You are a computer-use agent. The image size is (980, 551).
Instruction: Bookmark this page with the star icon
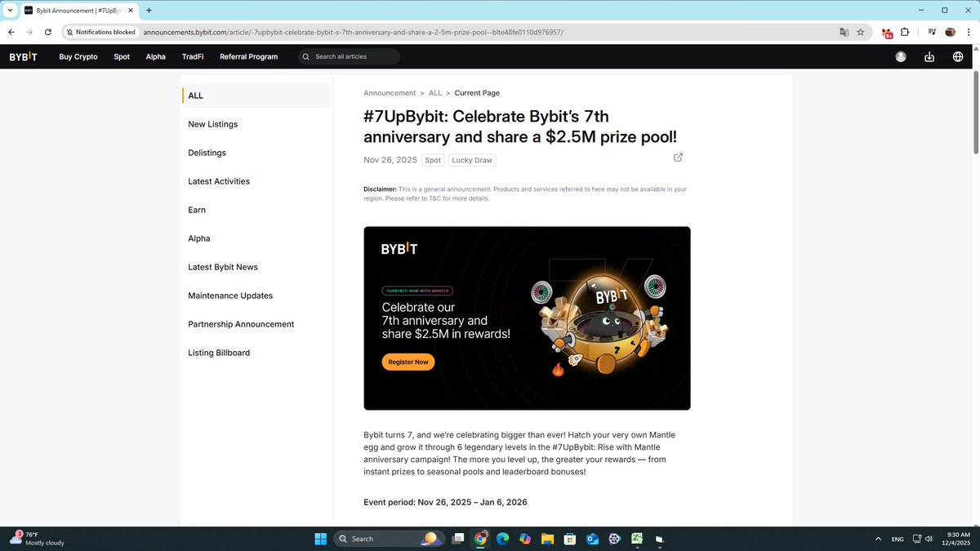click(860, 32)
